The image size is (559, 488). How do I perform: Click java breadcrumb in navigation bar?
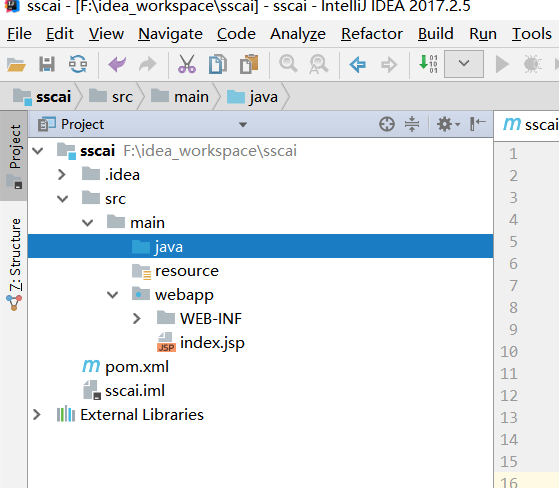point(252,97)
